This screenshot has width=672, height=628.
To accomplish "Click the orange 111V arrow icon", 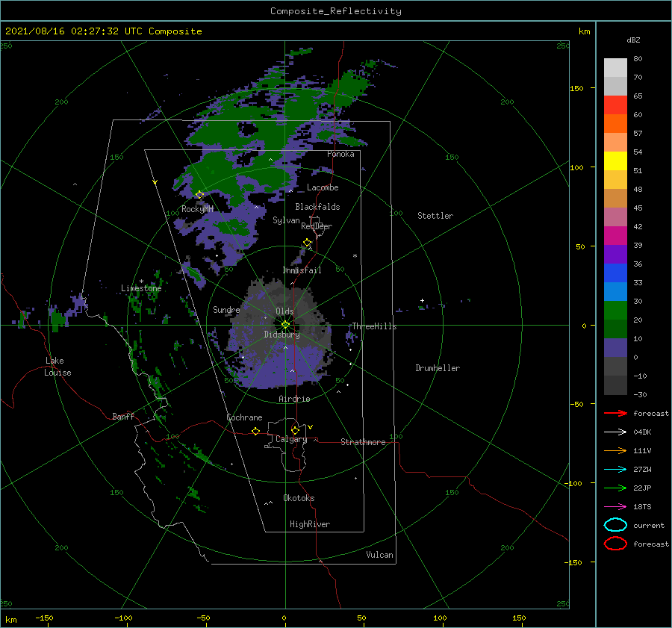I will 615,450.
